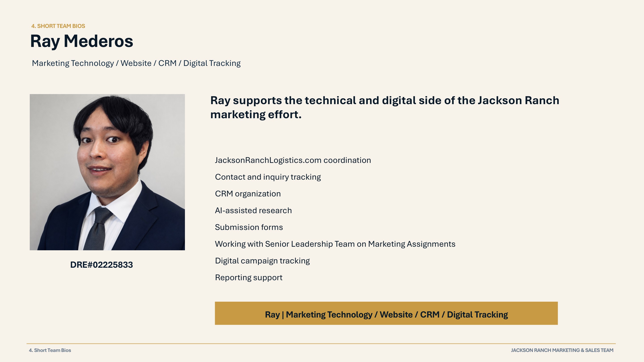
Task: Select the '4. SHORT TEAM BIOS' section label
Action: 58,26
